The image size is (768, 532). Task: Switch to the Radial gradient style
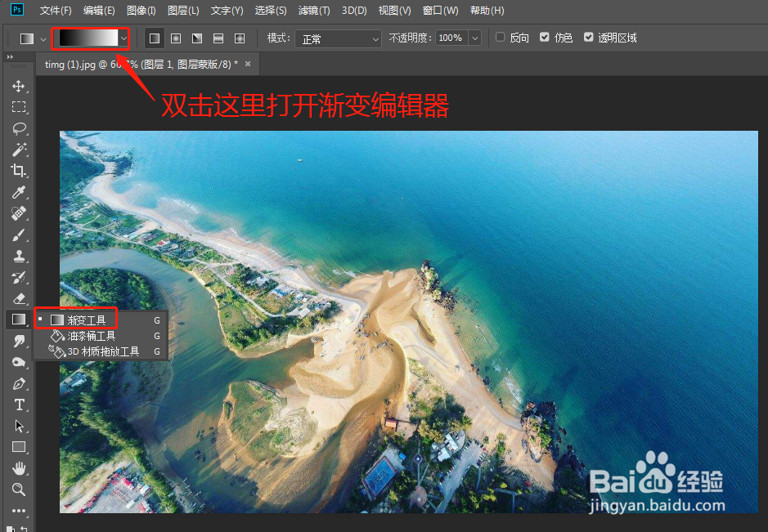point(175,38)
